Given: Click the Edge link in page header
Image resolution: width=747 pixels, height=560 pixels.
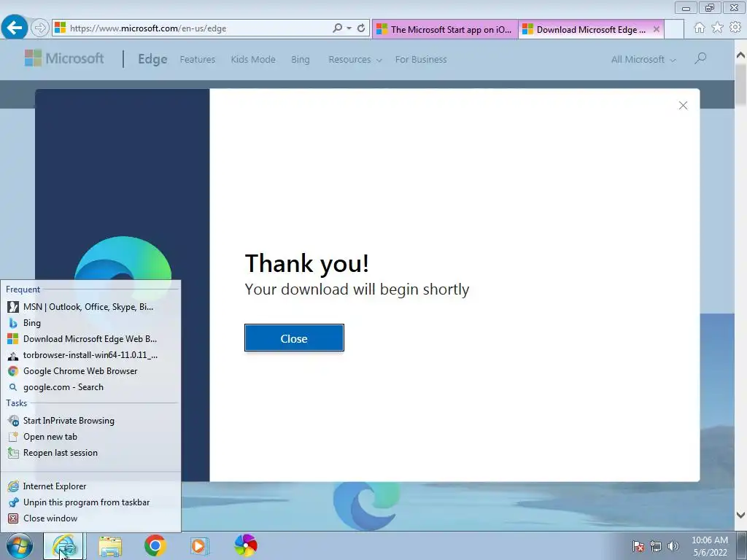Looking at the screenshot, I should [x=152, y=59].
